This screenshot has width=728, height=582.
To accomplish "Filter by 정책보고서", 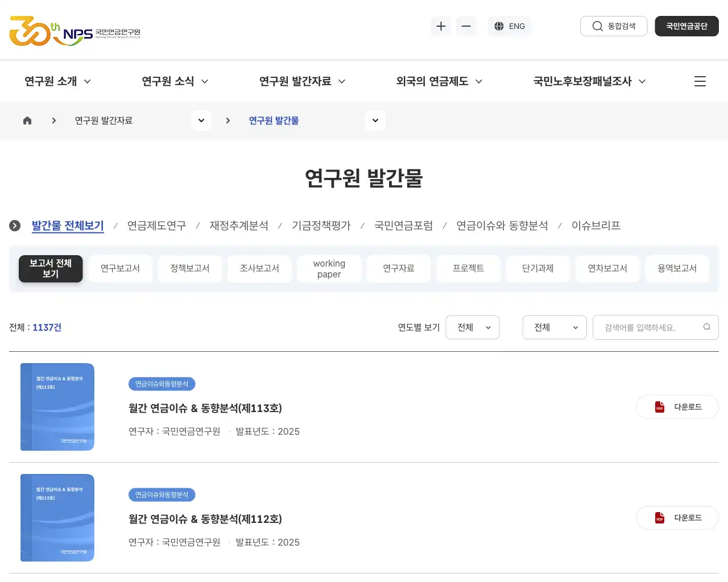I will click(x=190, y=268).
